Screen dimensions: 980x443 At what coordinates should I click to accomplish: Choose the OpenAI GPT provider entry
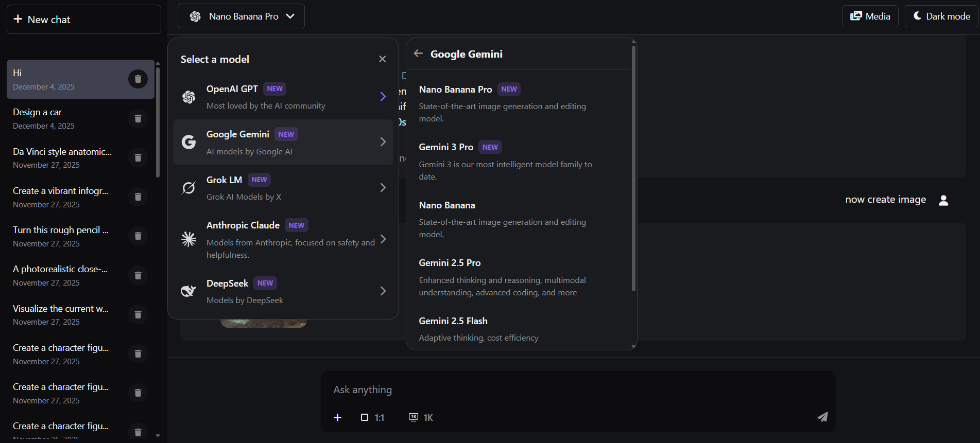[283, 97]
